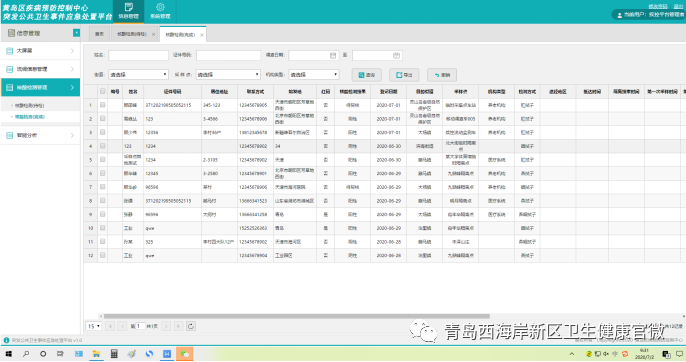Open the 采样点 dropdown
This screenshot has width=686, height=362.
pyautogui.click(x=228, y=75)
